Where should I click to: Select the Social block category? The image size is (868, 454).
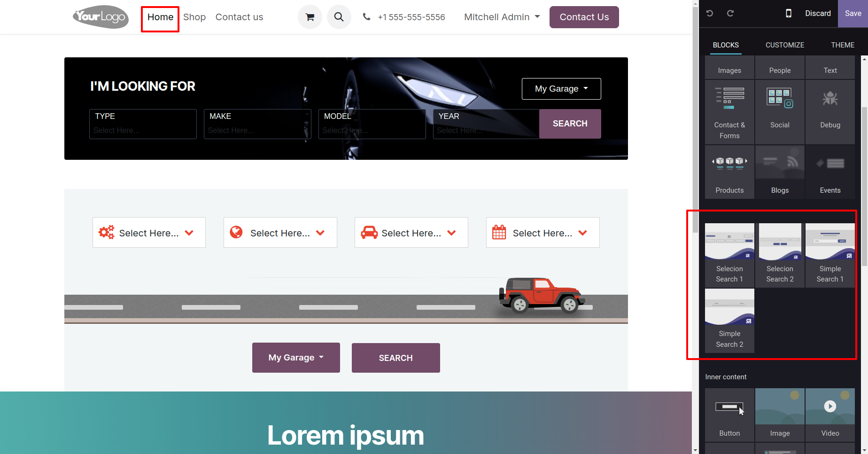[x=780, y=112]
